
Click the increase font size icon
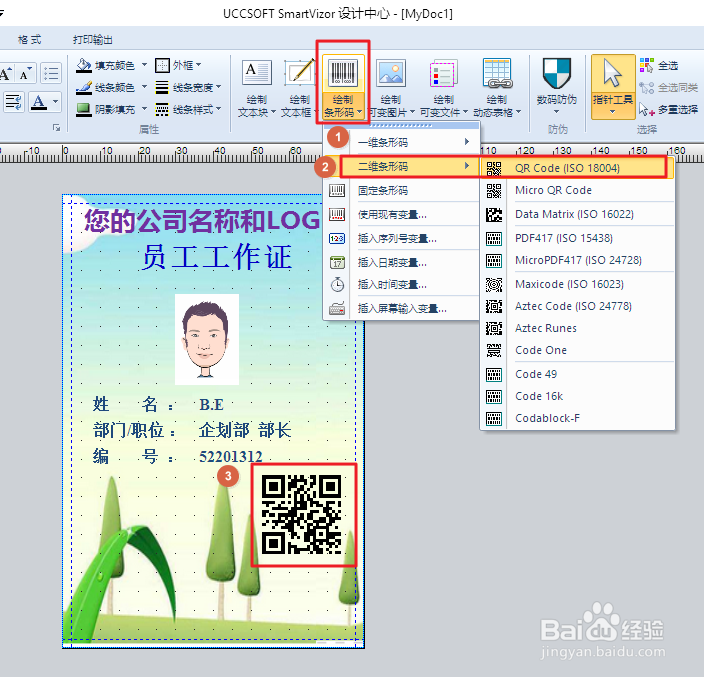click(6, 73)
